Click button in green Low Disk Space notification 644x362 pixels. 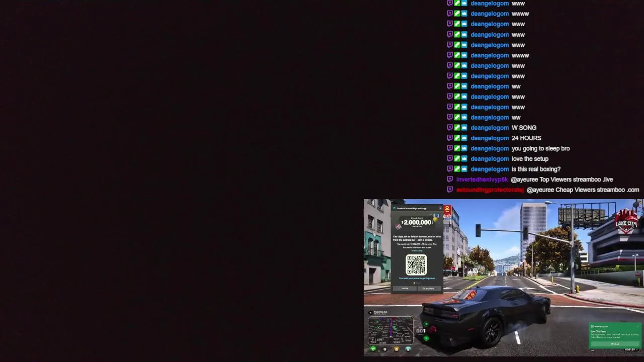615,344
